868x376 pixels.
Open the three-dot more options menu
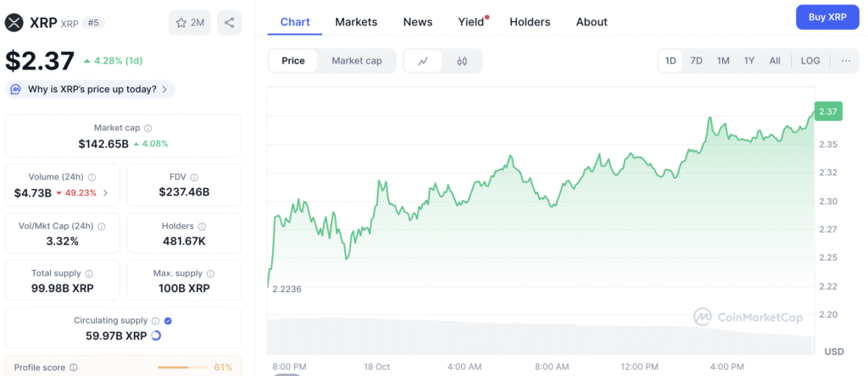846,61
